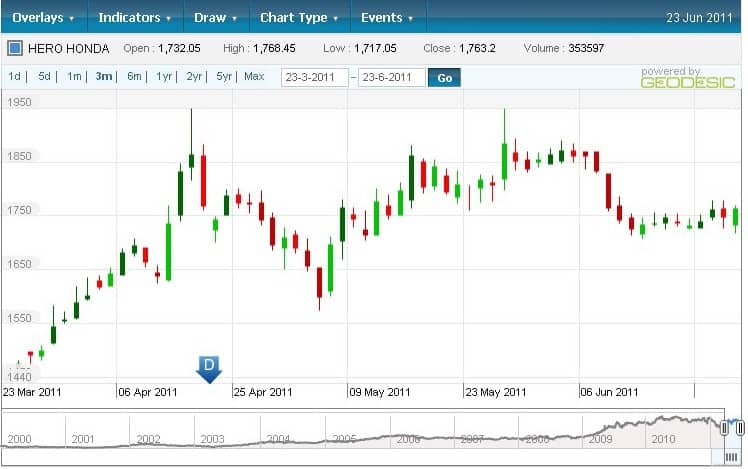Open the Overlays dropdown menu
The image size is (748, 469).
tap(43, 17)
